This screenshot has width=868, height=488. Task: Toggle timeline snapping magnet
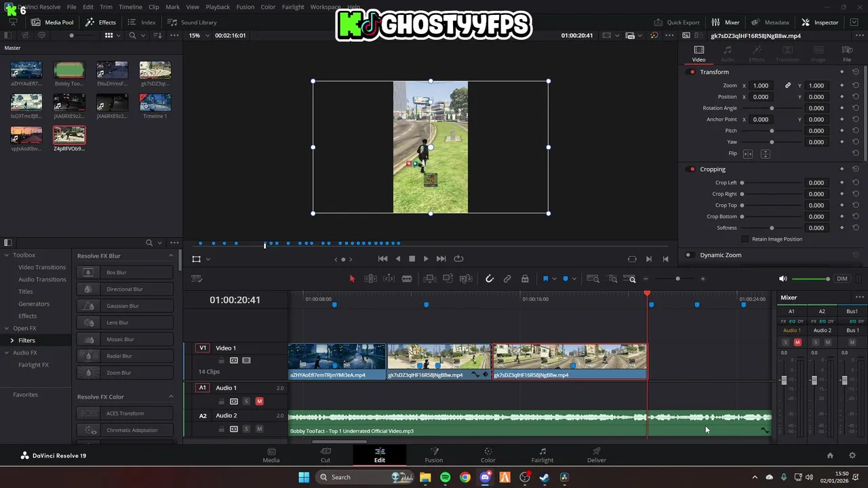tap(489, 279)
